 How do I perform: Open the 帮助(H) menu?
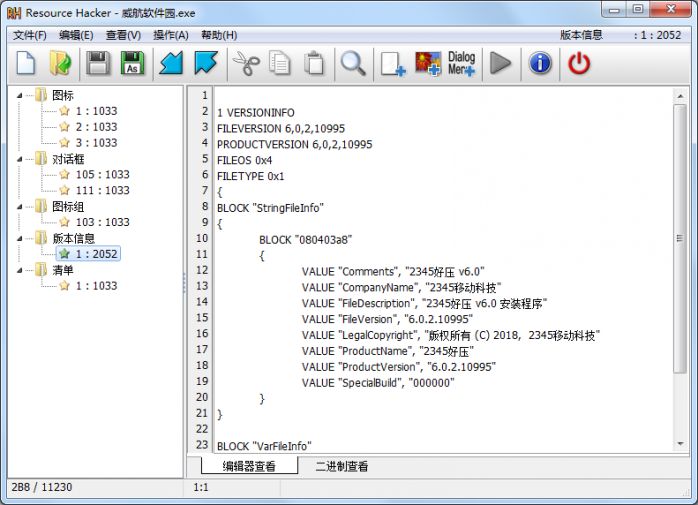(219, 35)
